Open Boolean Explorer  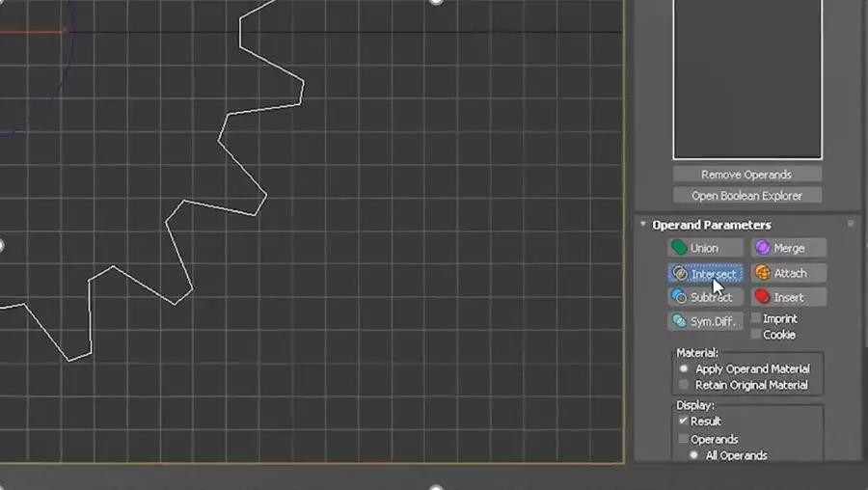(x=746, y=196)
